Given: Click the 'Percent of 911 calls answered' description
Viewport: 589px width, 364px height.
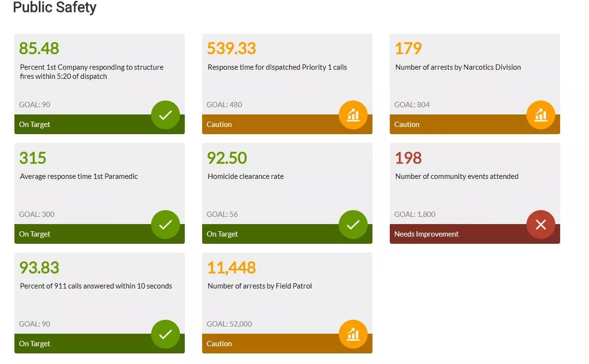Looking at the screenshot, I should tap(96, 286).
